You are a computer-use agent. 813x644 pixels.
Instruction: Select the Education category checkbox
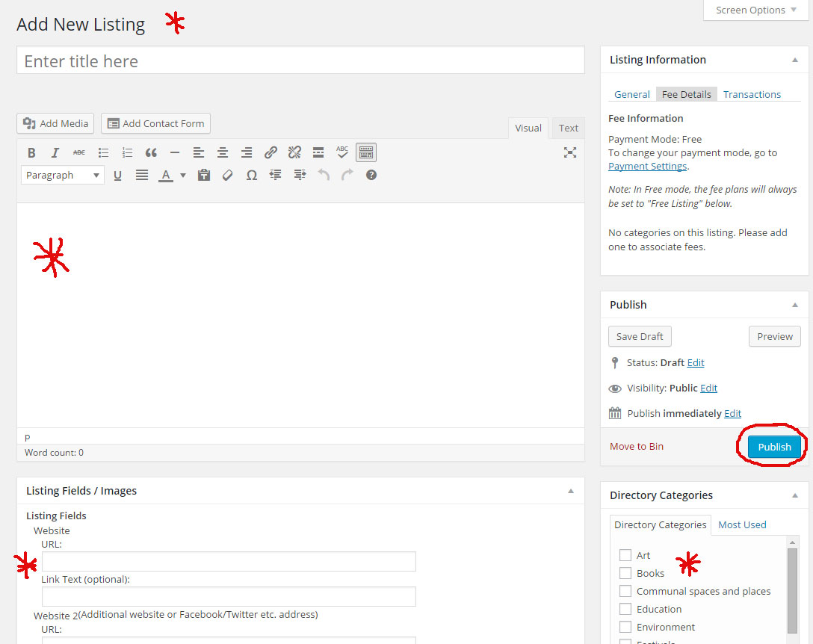625,609
